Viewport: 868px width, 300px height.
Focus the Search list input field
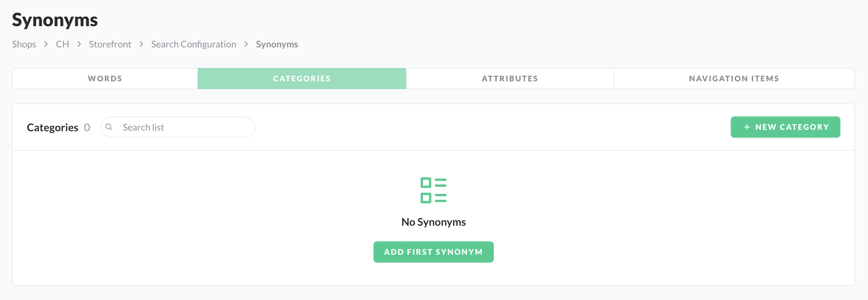point(184,127)
